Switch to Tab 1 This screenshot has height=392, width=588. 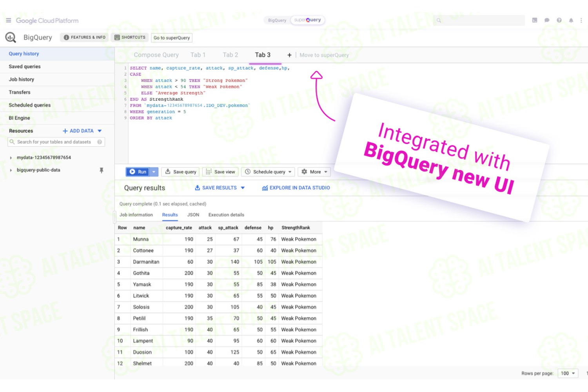coord(198,55)
